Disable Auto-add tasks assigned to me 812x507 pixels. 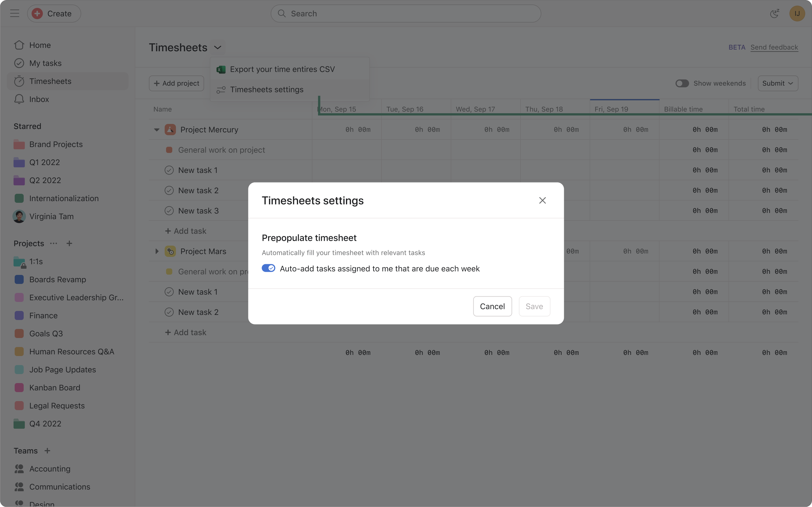point(268,268)
